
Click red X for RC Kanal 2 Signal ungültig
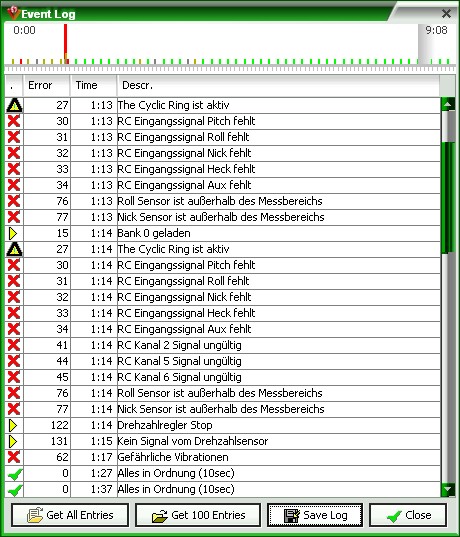[14, 345]
